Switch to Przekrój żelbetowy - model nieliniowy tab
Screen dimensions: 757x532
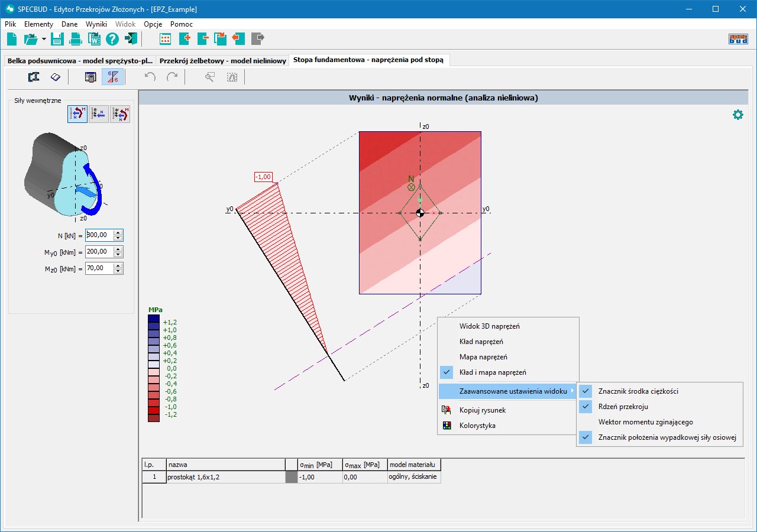(x=223, y=61)
